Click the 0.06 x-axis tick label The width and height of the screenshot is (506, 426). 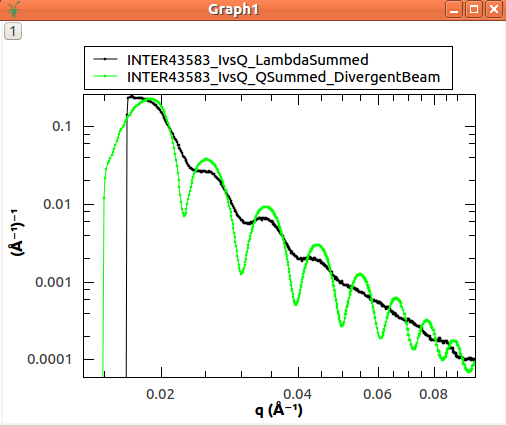(378, 394)
